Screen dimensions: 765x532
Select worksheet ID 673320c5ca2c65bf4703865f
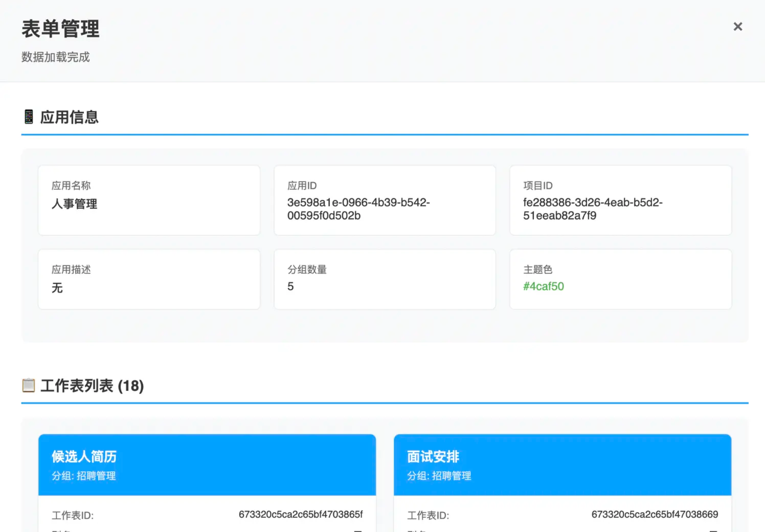point(301,514)
